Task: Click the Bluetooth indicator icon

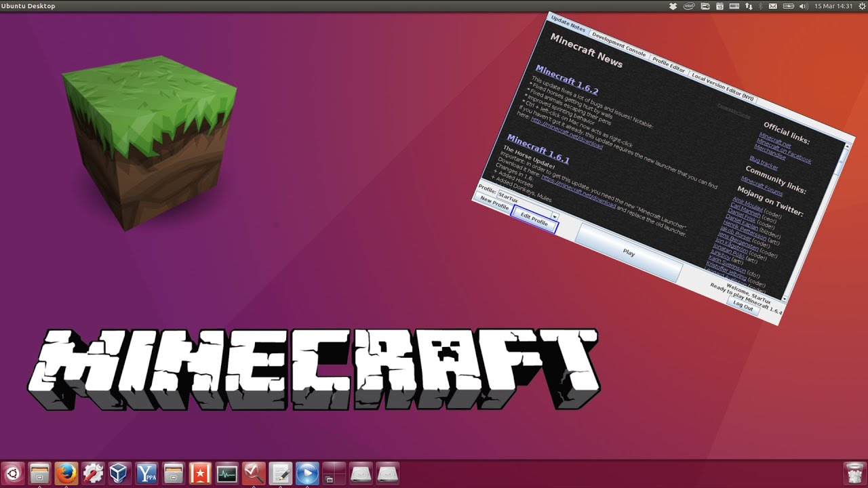Action: click(761, 6)
